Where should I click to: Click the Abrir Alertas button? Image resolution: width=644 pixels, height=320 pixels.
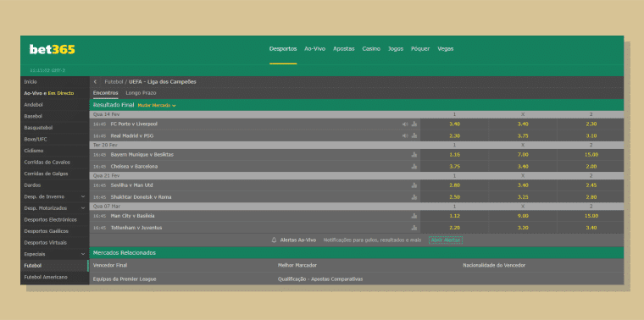[446, 240]
